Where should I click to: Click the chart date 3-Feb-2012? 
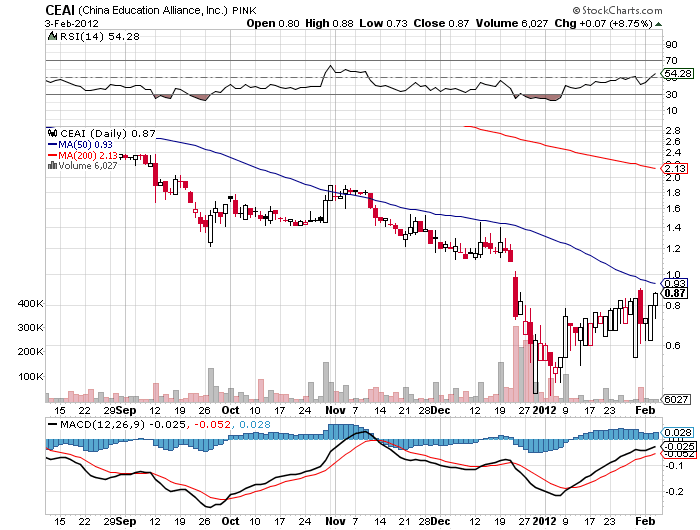[71, 24]
